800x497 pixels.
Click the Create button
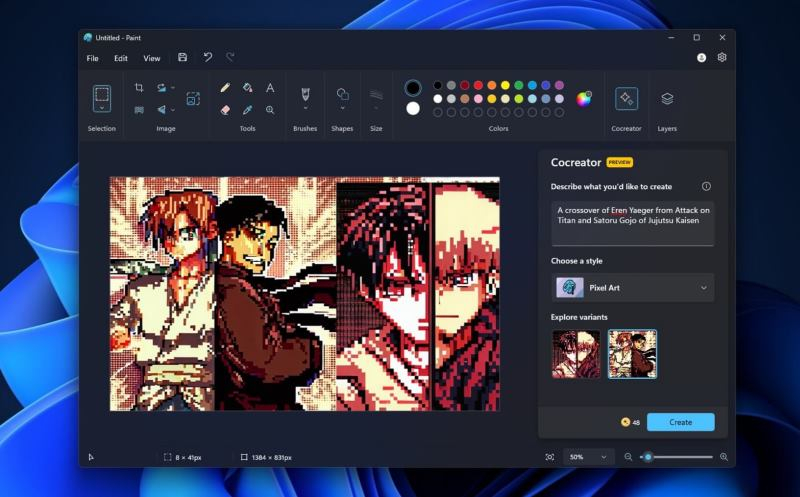(680, 422)
